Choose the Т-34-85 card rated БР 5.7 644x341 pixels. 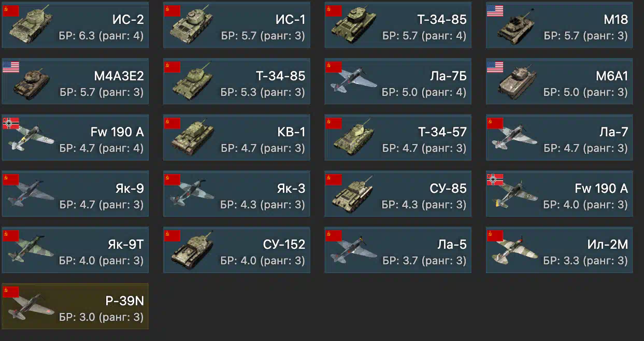point(398,25)
